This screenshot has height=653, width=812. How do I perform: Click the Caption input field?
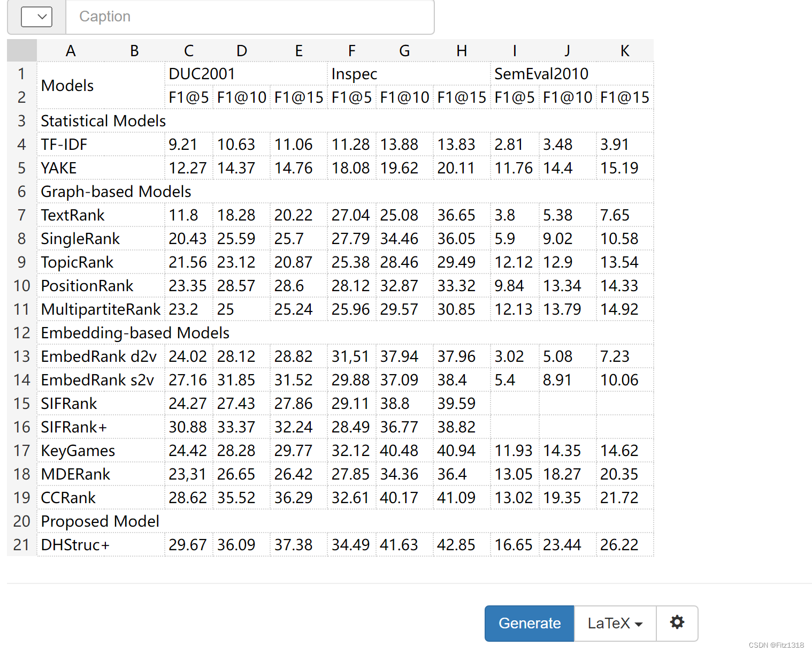click(x=250, y=17)
